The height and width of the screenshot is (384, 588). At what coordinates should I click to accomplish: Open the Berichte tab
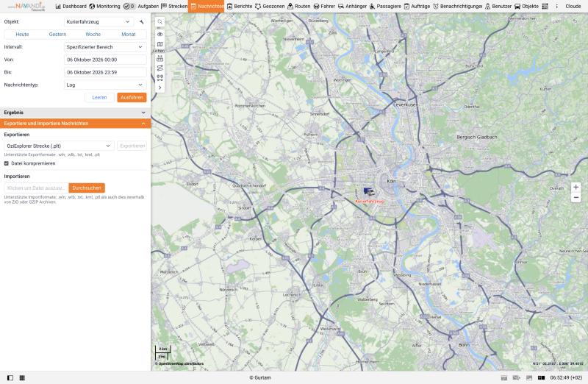point(240,7)
